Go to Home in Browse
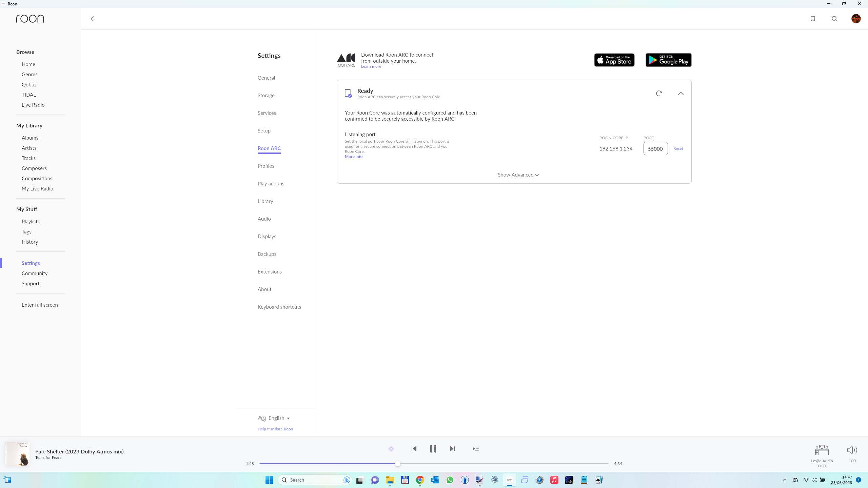Viewport: 868px width, 488px height. click(28, 64)
